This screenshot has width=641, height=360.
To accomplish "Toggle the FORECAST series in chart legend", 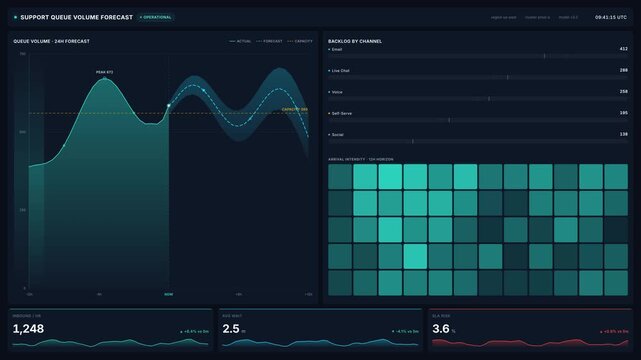I will click(269, 41).
